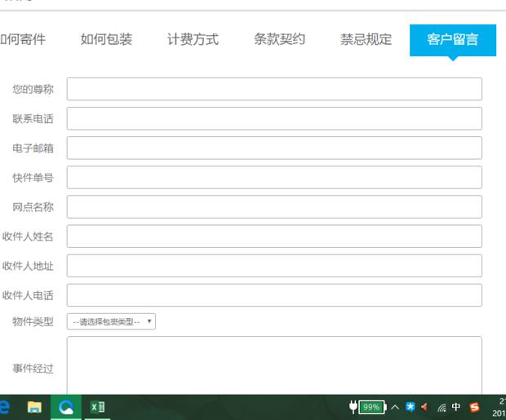Open the volume speaker tray icon
506x420 pixels.
pyautogui.click(x=425, y=407)
